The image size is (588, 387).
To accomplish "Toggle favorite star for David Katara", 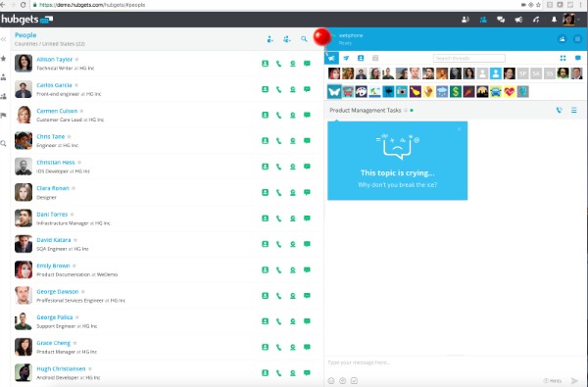I will 75,240.
